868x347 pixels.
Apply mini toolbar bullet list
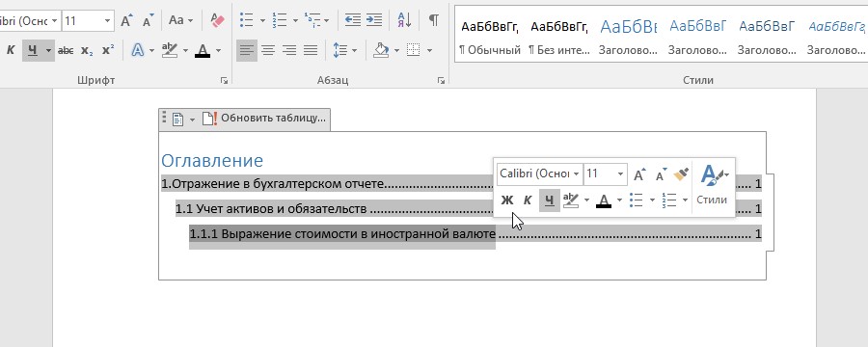pos(637,200)
